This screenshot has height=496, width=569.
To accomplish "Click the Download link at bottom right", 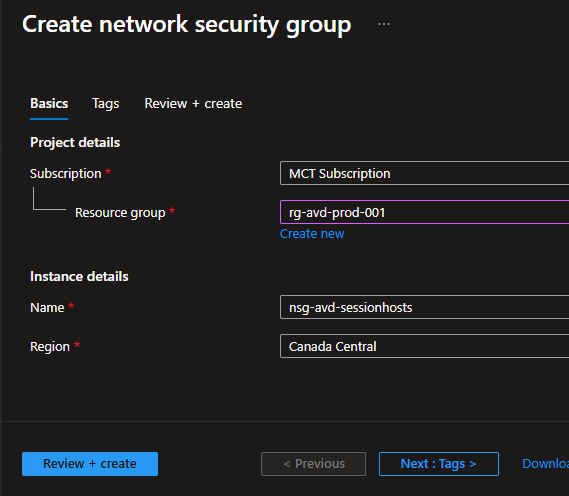I will pyautogui.click(x=545, y=464).
